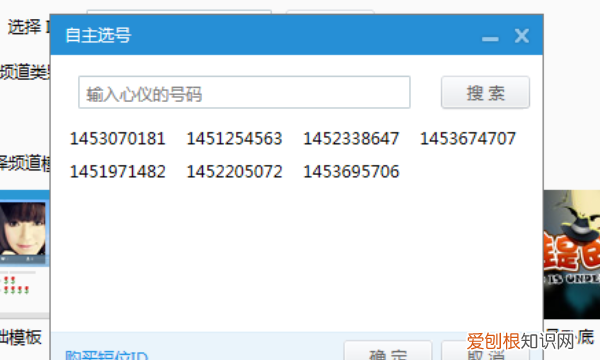The height and width of the screenshot is (360, 600).
Task: Select number 1451971482
Action: point(117,171)
